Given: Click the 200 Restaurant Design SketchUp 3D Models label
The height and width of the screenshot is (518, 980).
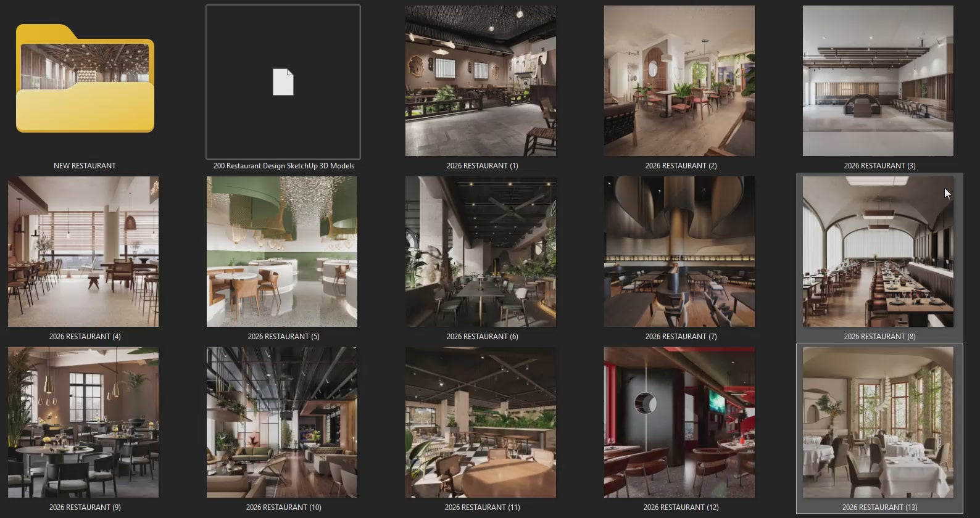Looking at the screenshot, I should [x=283, y=166].
